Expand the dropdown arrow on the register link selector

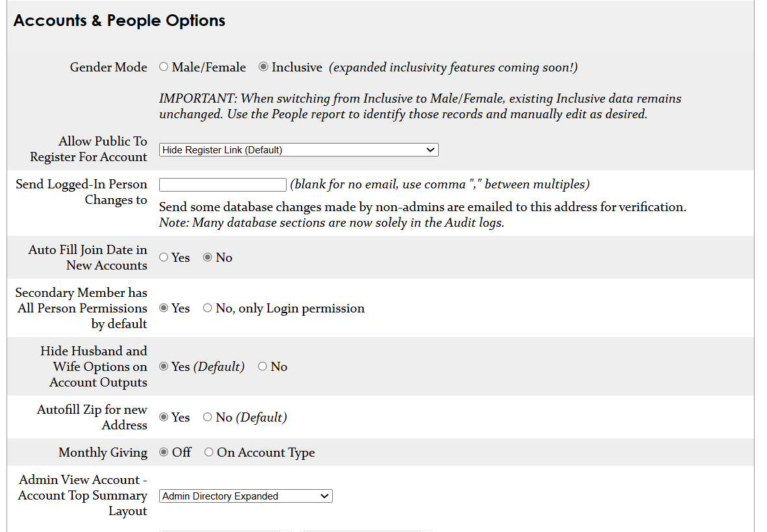coord(430,149)
